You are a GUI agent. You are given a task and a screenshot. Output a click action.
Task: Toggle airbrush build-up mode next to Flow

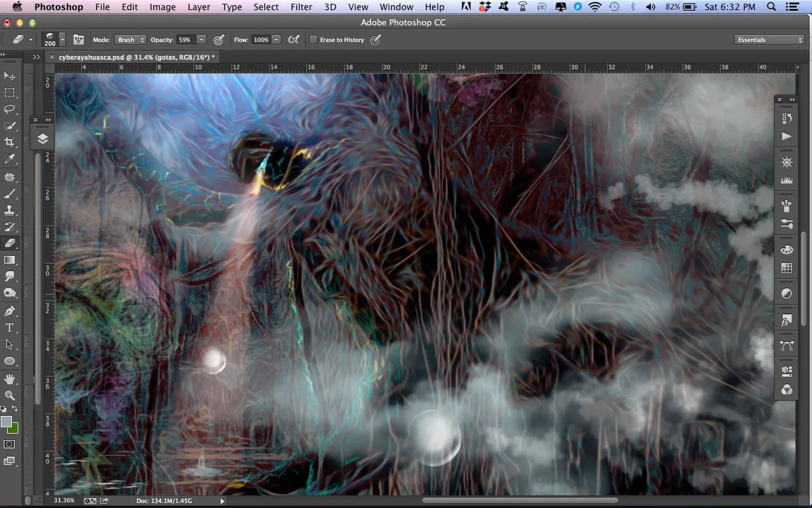pos(294,39)
